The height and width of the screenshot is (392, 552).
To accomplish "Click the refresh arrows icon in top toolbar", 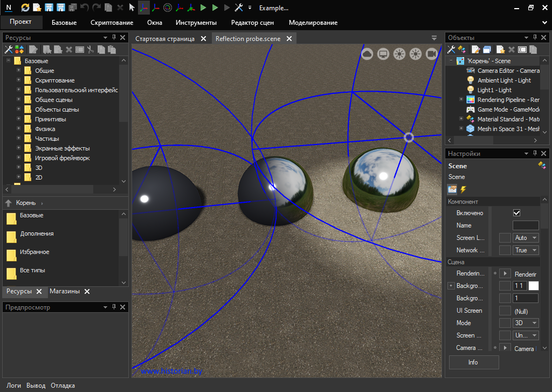I will 25,8.
